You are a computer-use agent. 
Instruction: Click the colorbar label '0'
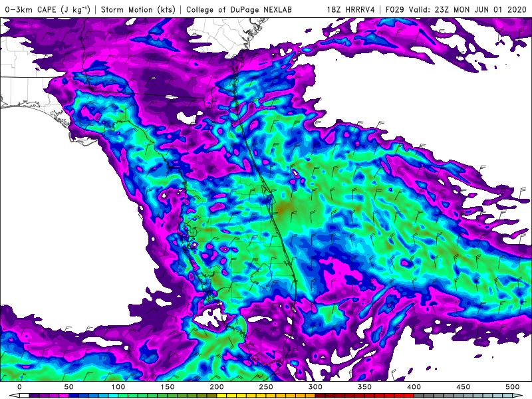click(x=19, y=387)
